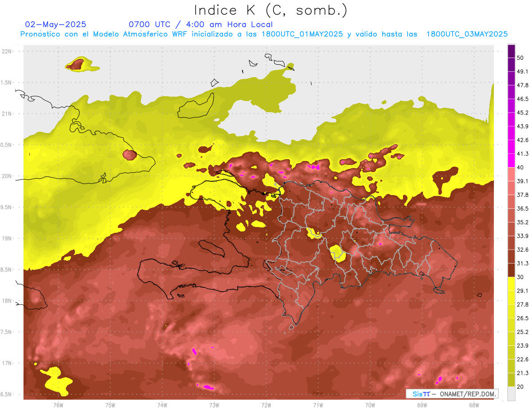Click the dark purple swatch above the 50 mark
The width and height of the screenshot is (532, 411).
(511, 51)
